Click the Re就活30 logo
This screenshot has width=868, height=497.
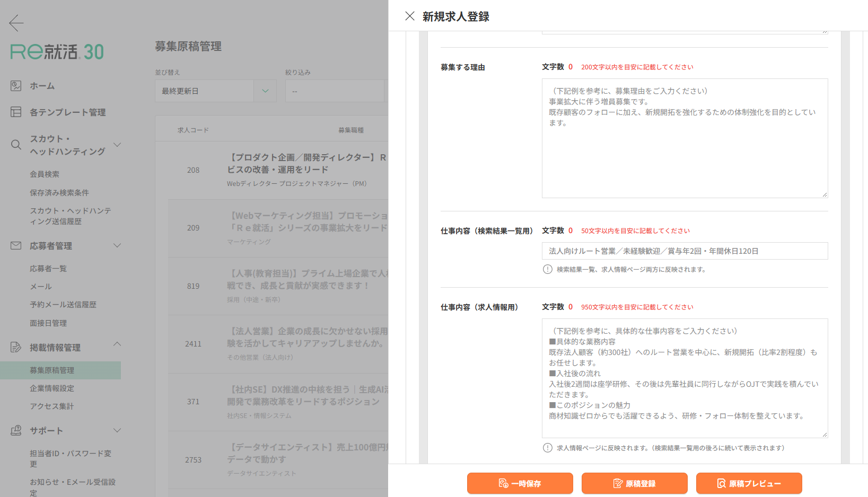click(57, 51)
